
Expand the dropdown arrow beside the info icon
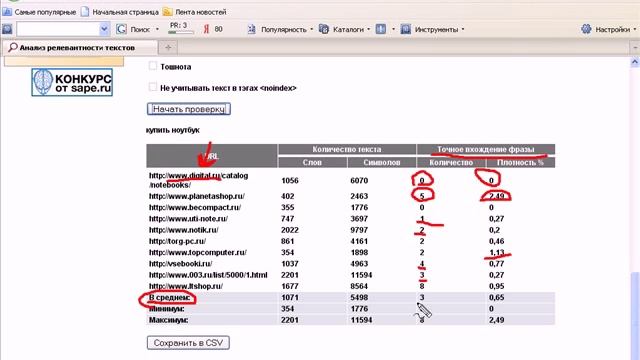tap(393, 29)
